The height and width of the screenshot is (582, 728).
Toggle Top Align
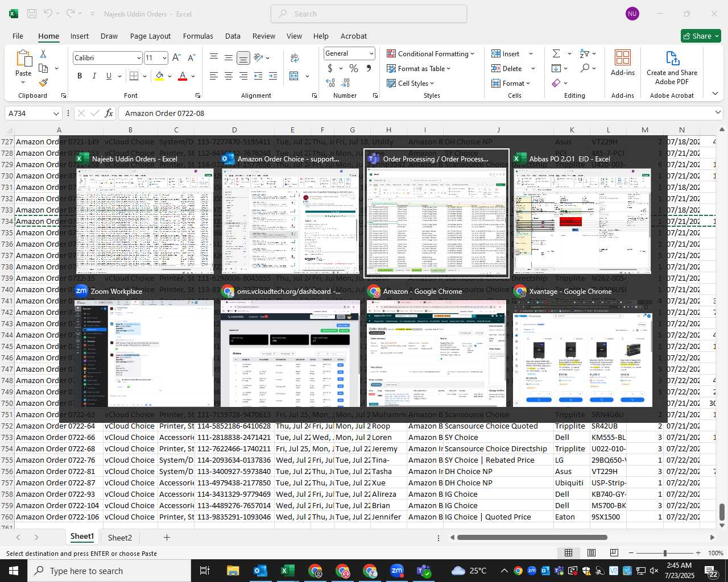[214, 57]
